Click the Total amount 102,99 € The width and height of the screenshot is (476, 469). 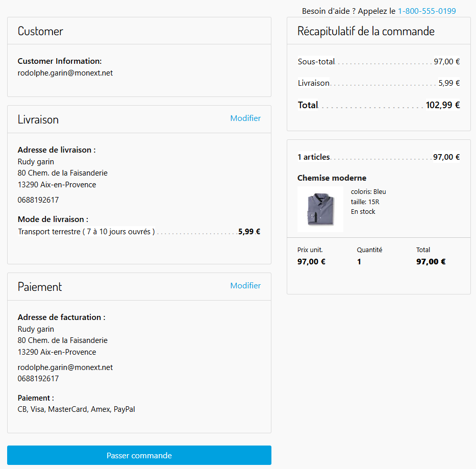[x=443, y=105]
